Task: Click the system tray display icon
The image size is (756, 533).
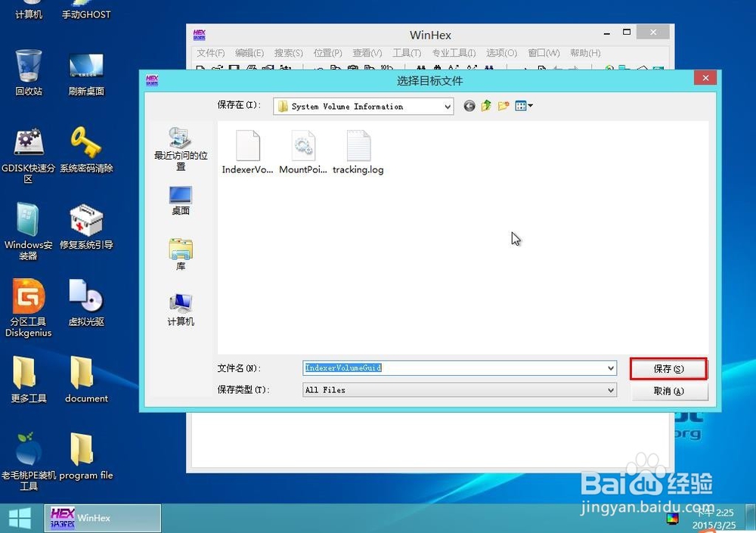Action: click(673, 519)
